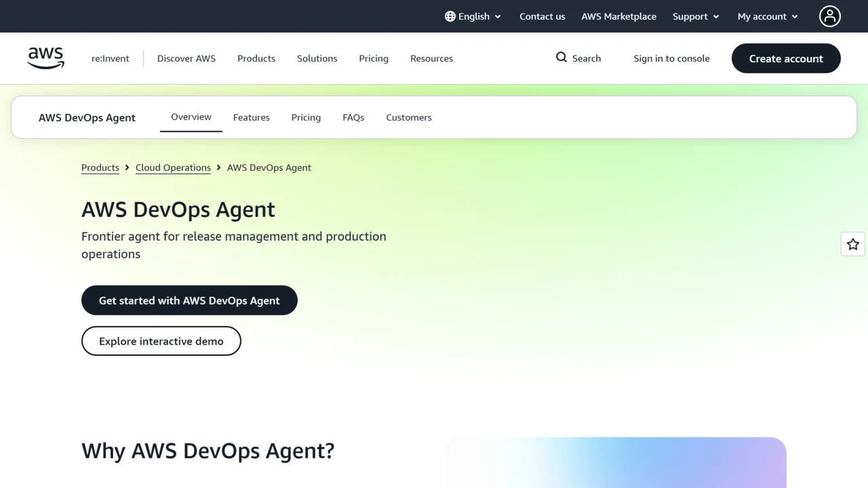Click the Cloud Operations breadcrumb link
Viewport: 868px width, 488px height.
click(x=173, y=167)
